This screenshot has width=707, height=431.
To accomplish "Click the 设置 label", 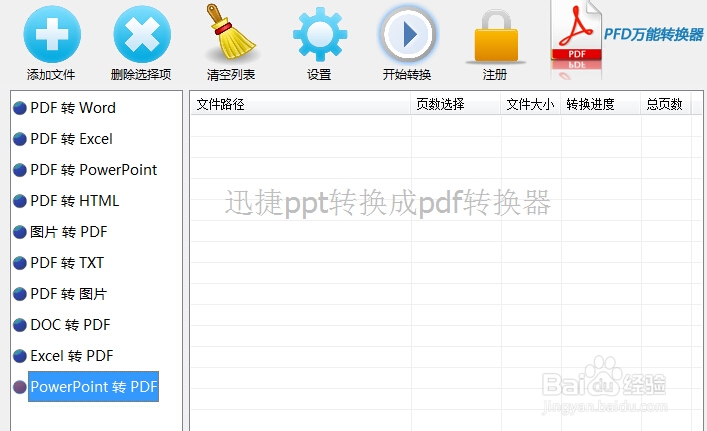I will (319, 74).
